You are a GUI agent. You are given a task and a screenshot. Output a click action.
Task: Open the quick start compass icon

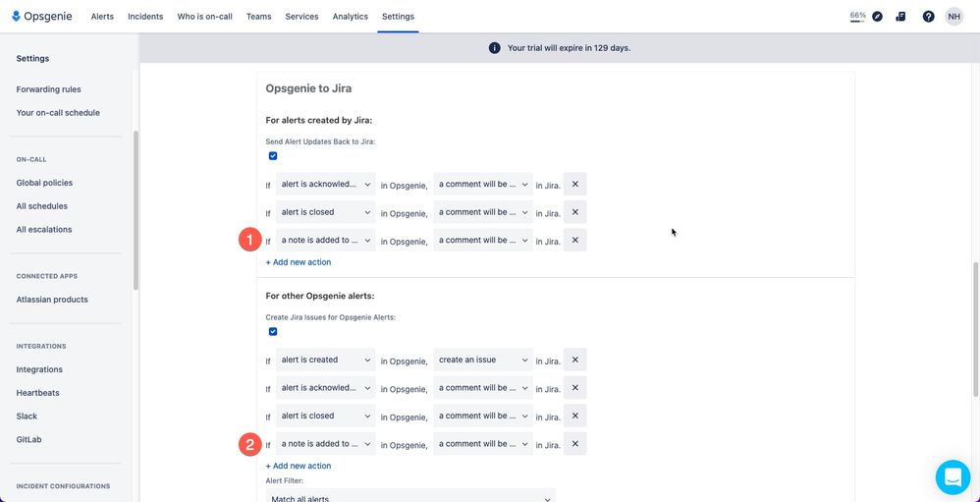coord(878,17)
